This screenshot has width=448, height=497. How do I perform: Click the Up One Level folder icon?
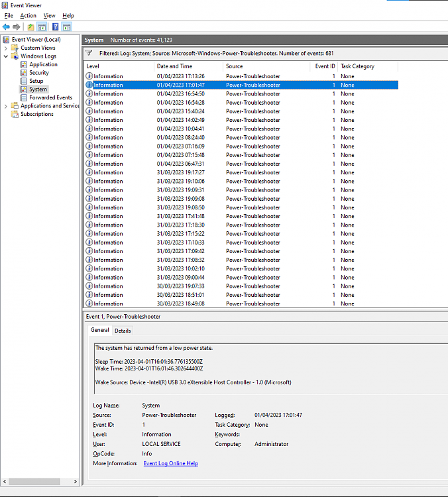click(x=30, y=27)
